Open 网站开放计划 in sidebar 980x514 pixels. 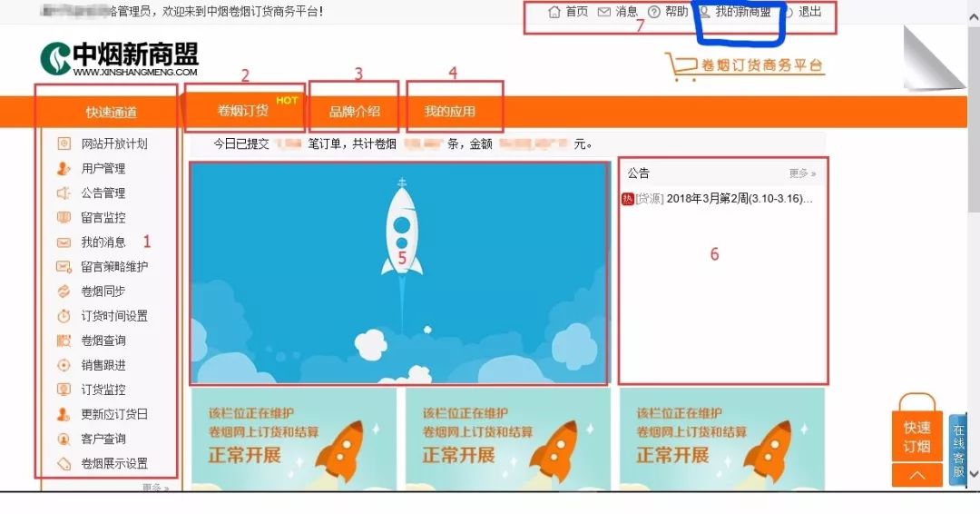[x=114, y=143]
